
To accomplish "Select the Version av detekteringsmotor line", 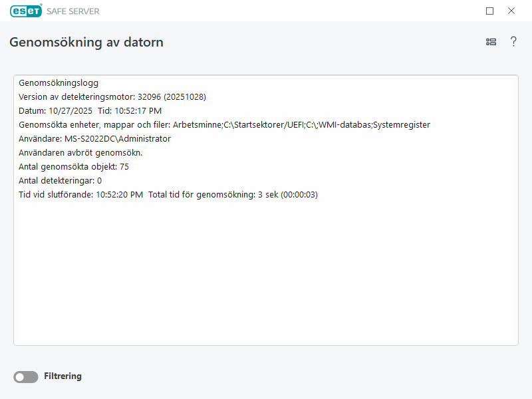I will (112, 97).
